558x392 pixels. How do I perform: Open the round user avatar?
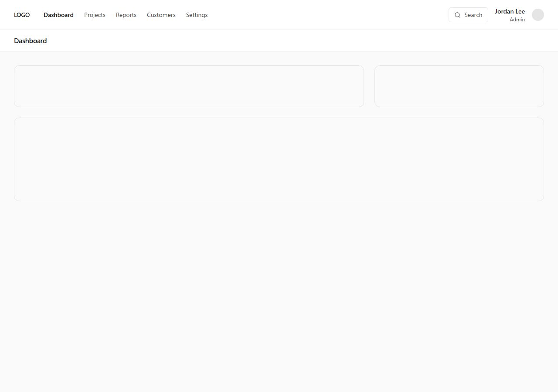point(538,15)
